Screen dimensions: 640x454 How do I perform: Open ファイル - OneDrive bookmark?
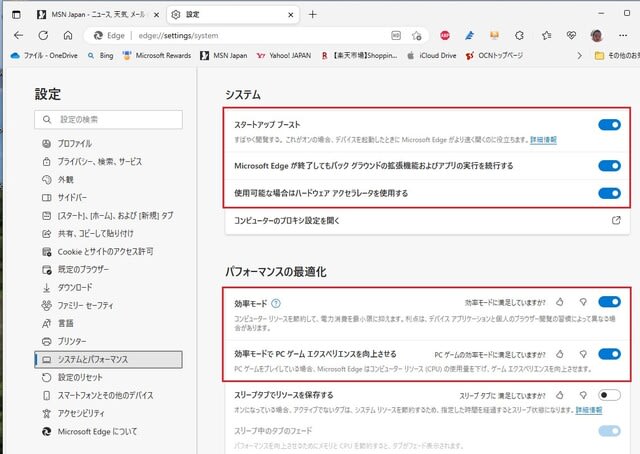tap(44, 56)
